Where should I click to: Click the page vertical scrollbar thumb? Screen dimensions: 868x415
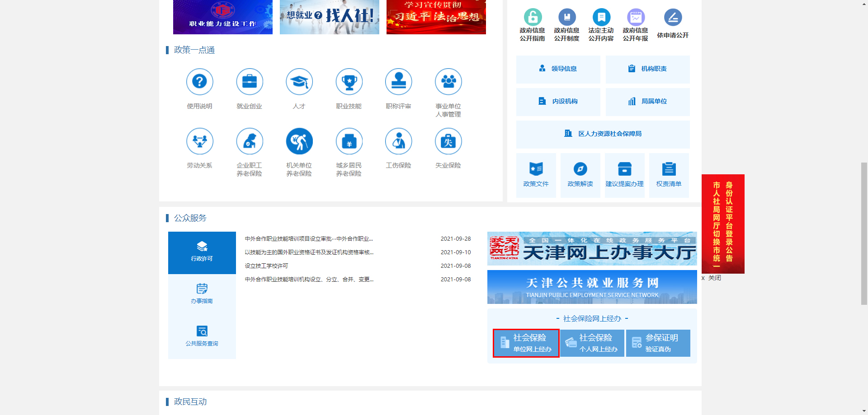coord(864,233)
